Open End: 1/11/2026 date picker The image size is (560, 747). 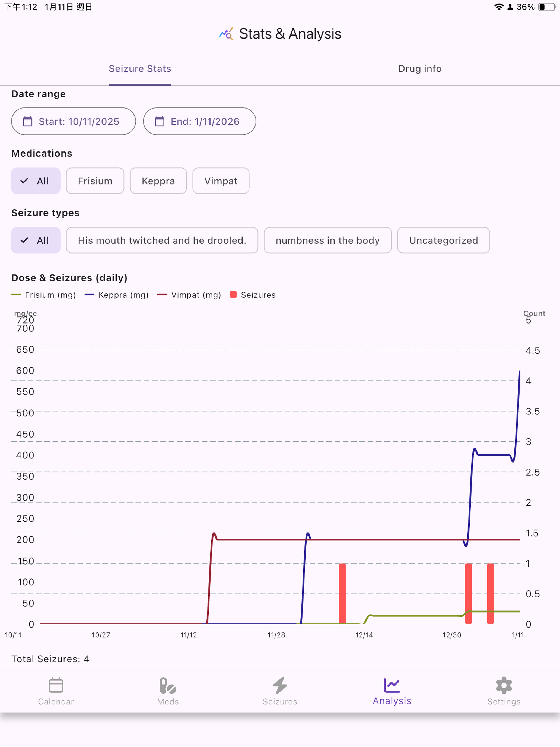(x=199, y=121)
